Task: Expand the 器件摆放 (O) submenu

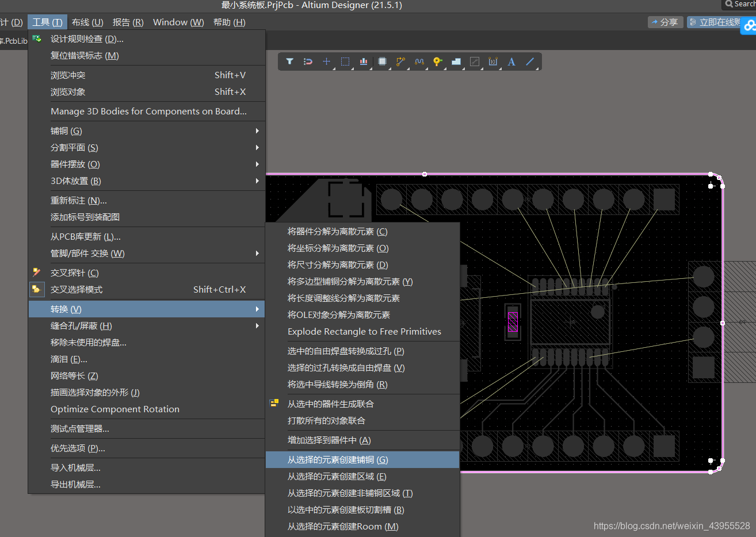Action: [75, 164]
